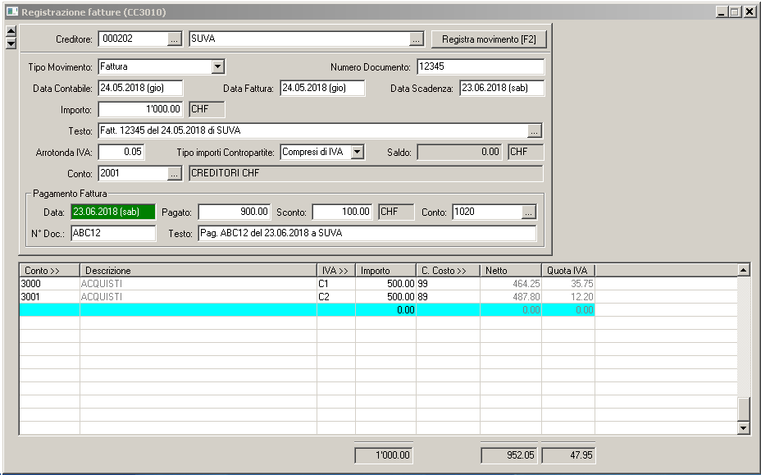Click the ellipsis button at the end of the invoice Testo field
This screenshot has height=475, width=761.
(x=535, y=130)
